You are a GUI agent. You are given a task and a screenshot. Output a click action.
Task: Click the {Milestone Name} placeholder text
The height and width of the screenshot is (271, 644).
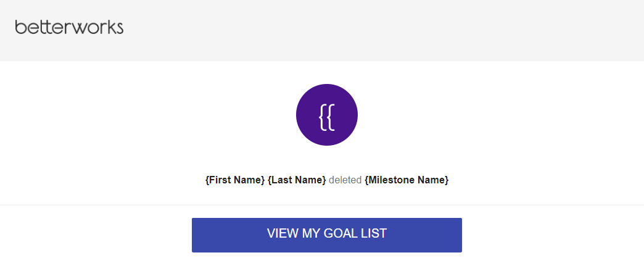pos(407,180)
